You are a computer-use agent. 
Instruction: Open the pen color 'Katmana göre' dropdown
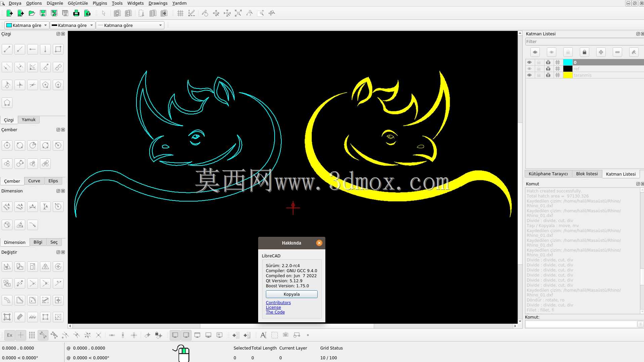[x=27, y=25]
